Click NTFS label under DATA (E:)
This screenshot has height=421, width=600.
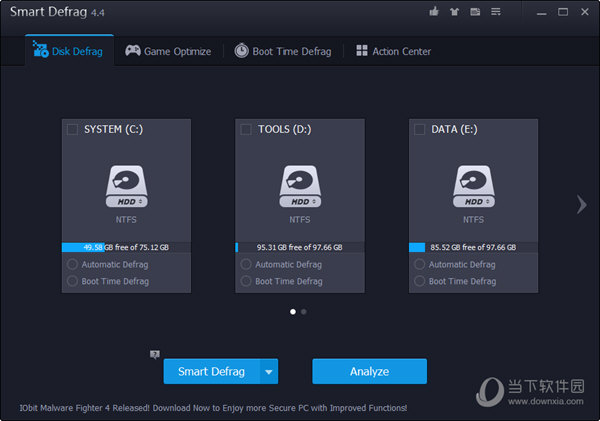[x=474, y=220]
